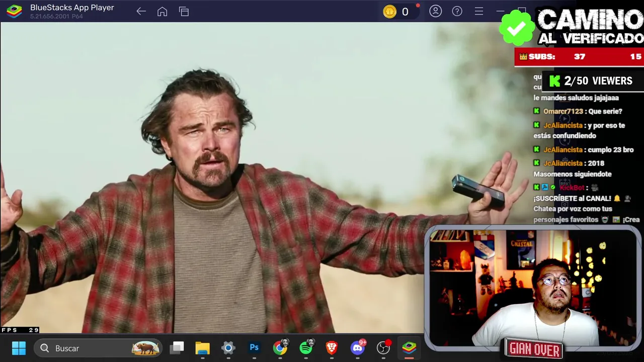Click the FPS 29 counter

click(x=20, y=330)
